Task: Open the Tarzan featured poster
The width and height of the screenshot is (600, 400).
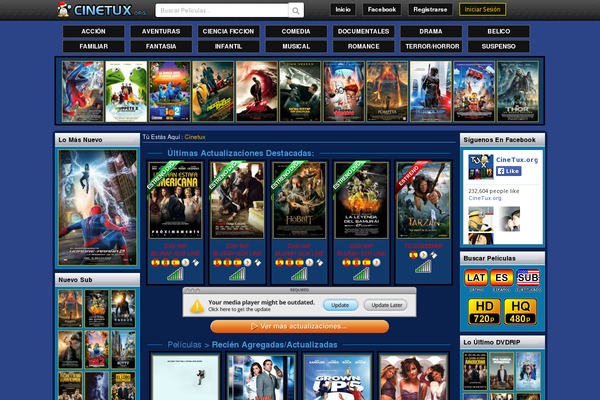Action: [x=423, y=200]
